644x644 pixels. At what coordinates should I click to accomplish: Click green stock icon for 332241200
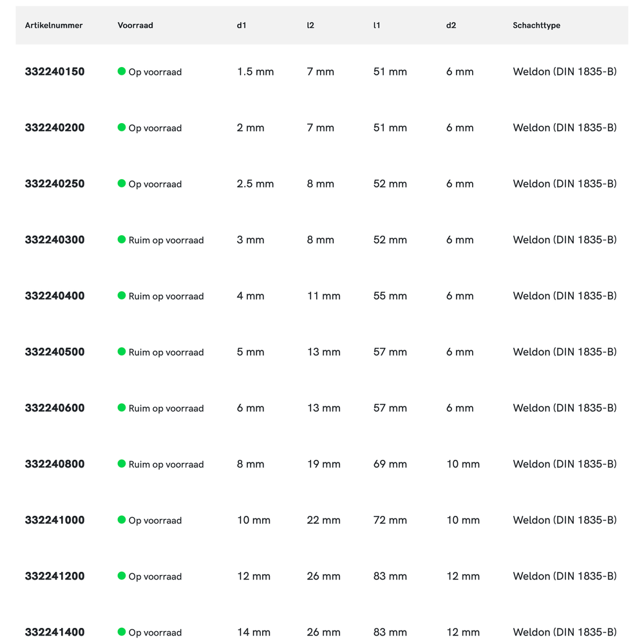[x=122, y=576]
